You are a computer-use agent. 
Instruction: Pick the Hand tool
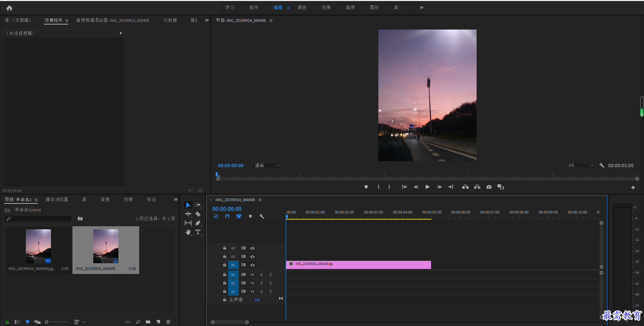coord(188,232)
